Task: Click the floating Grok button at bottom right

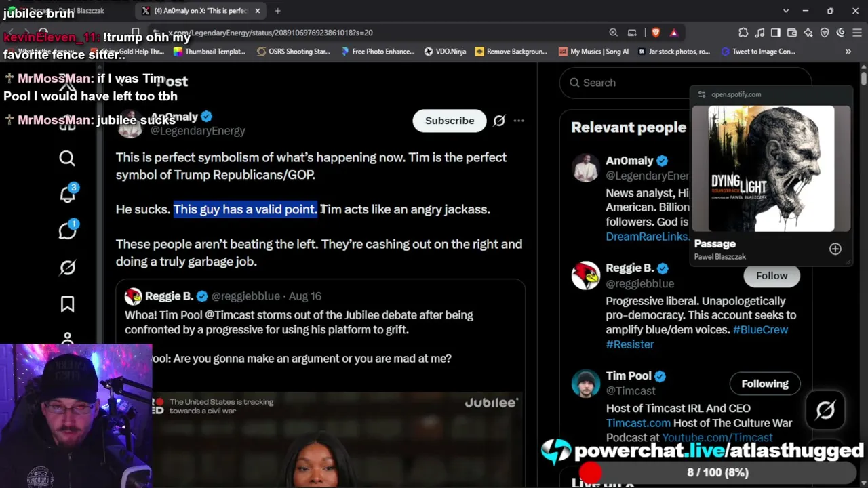Action: pyautogui.click(x=825, y=410)
